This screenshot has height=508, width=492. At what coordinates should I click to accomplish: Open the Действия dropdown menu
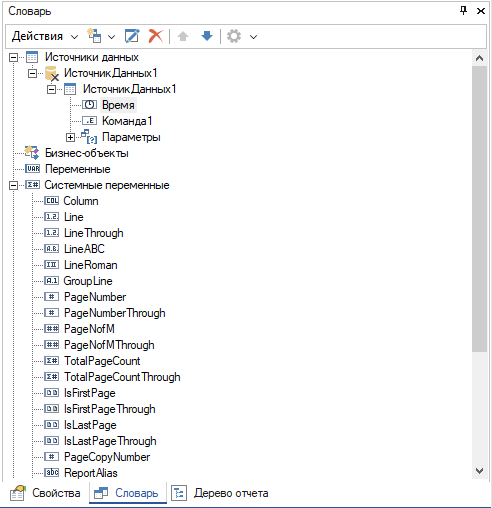tap(45, 36)
